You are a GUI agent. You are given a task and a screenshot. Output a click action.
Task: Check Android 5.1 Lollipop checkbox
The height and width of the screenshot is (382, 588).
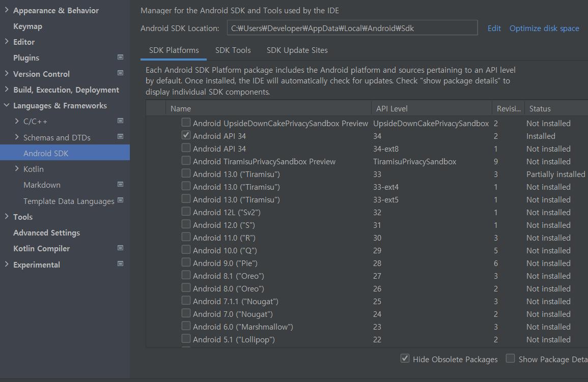186,339
